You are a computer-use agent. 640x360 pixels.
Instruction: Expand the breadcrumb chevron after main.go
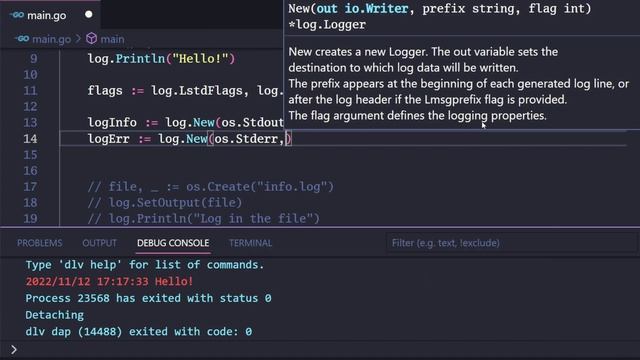tap(78, 39)
